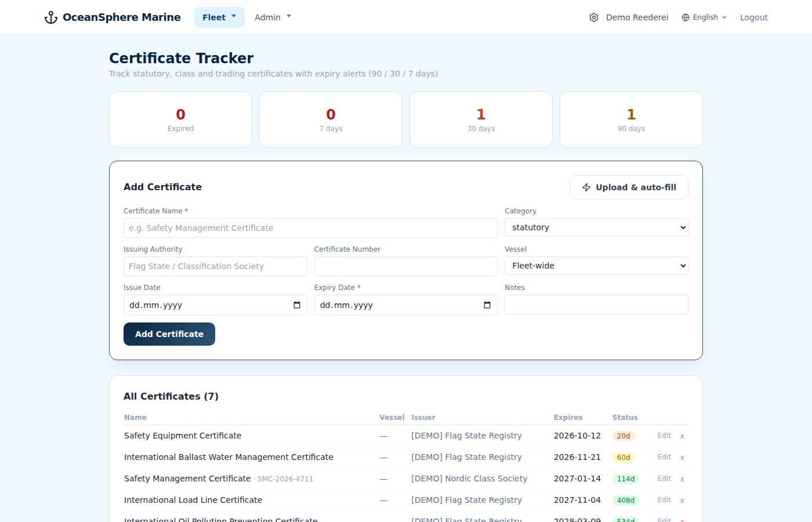The height and width of the screenshot is (522, 812).
Task: Click the SMC-2026-4711 certificate number
Action: pos(285,479)
